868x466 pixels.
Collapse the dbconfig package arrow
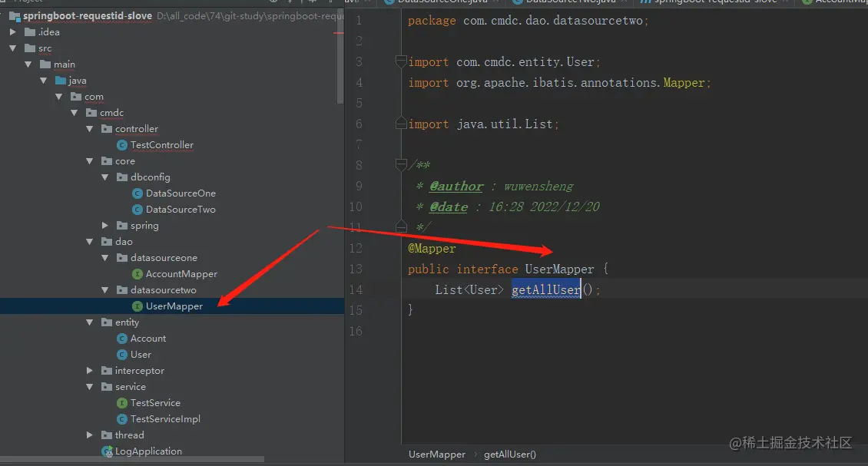point(105,177)
